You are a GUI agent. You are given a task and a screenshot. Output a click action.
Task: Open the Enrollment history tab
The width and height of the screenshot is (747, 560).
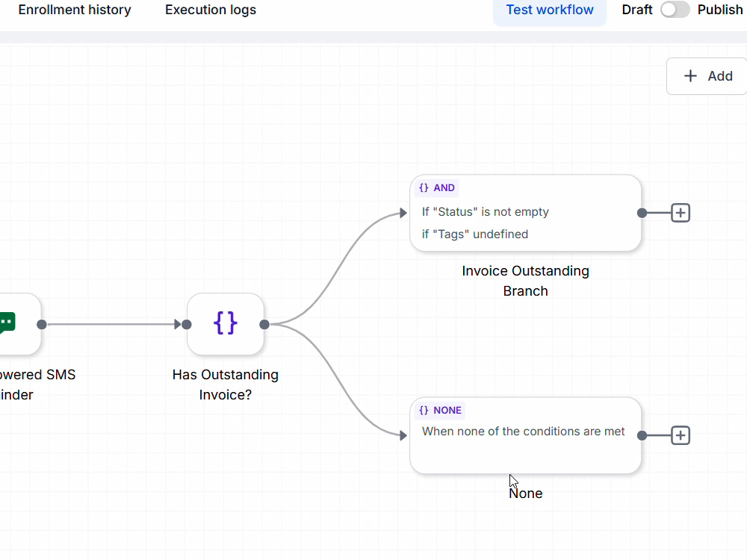tap(75, 10)
